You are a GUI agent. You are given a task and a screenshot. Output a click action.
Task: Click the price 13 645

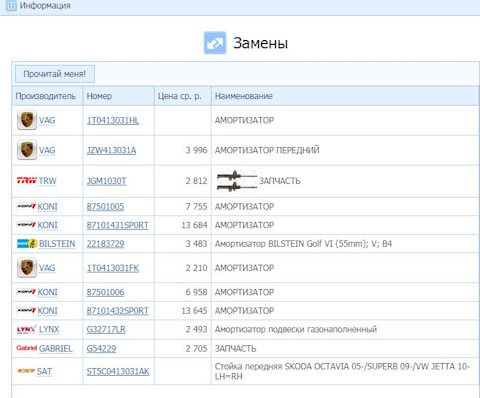coord(194,311)
